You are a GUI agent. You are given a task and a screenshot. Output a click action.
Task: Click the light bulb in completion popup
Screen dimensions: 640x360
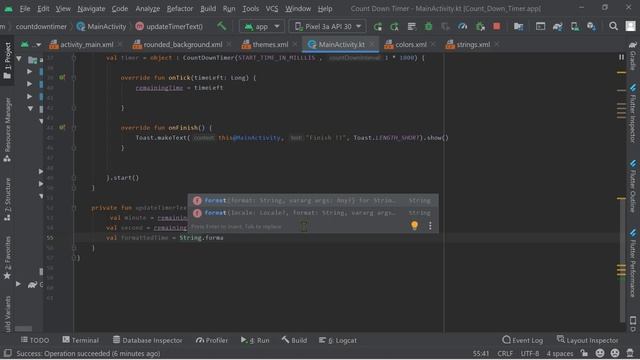click(414, 225)
